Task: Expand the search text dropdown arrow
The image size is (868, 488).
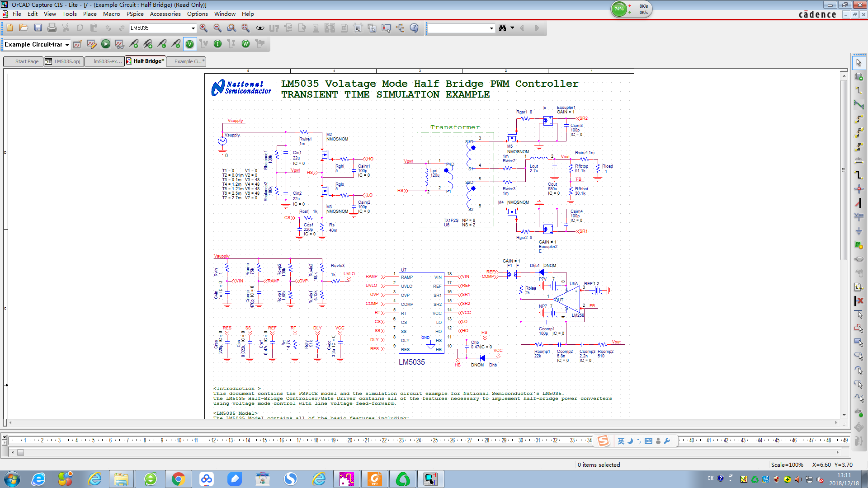Action: pos(491,28)
